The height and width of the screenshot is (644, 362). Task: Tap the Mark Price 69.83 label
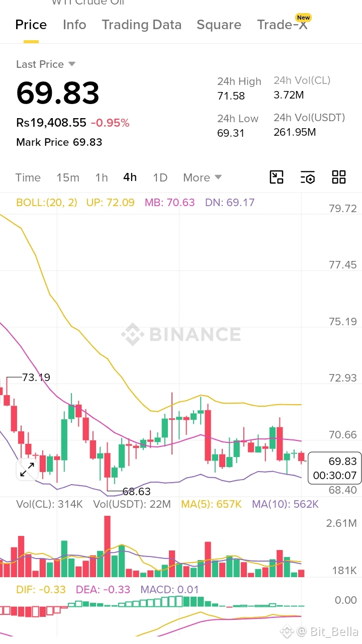click(x=59, y=142)
